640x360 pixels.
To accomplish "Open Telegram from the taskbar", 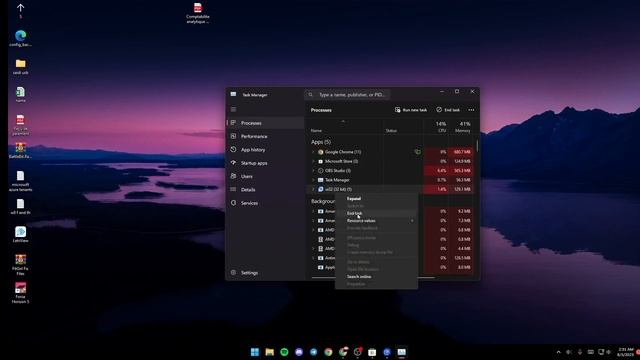I will [313, 352].
